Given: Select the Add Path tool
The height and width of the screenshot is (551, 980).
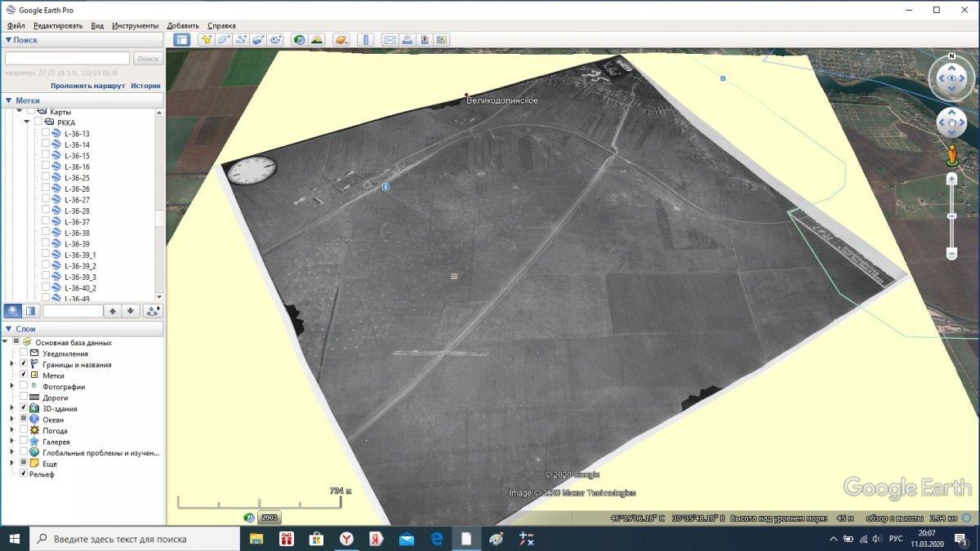Looking at the screenshot, I should (241, 39).
